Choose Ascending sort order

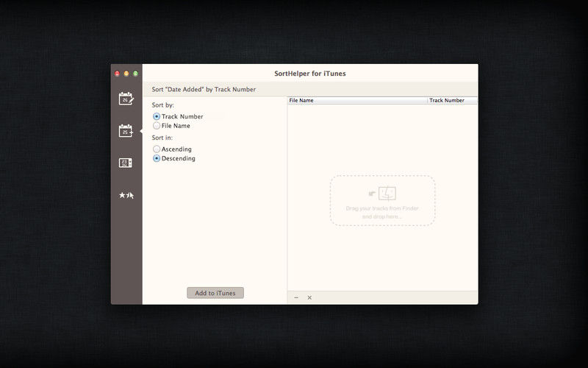(x=157, y=149)
